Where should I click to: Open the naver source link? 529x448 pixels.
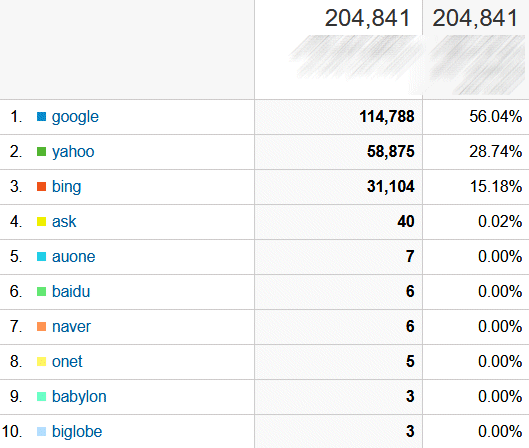pyautogui.click(x=71, y=327)
